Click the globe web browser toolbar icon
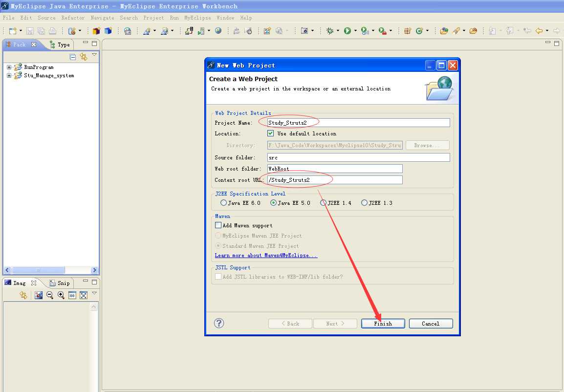The height and width of the screenshot is (392, 564). (x=218, y=31)
